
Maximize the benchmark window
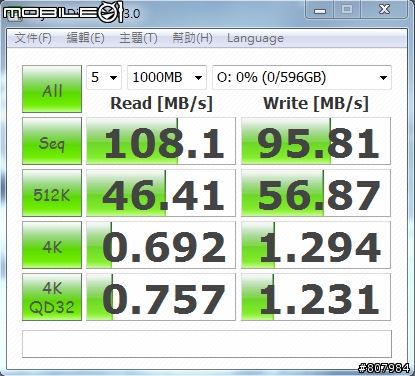(347, 10)
